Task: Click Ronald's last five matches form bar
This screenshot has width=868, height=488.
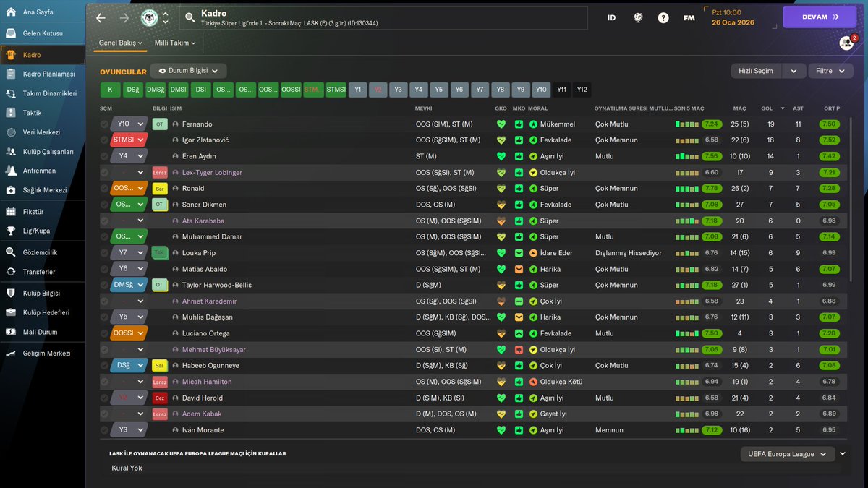Action: [x=687, y=189]
